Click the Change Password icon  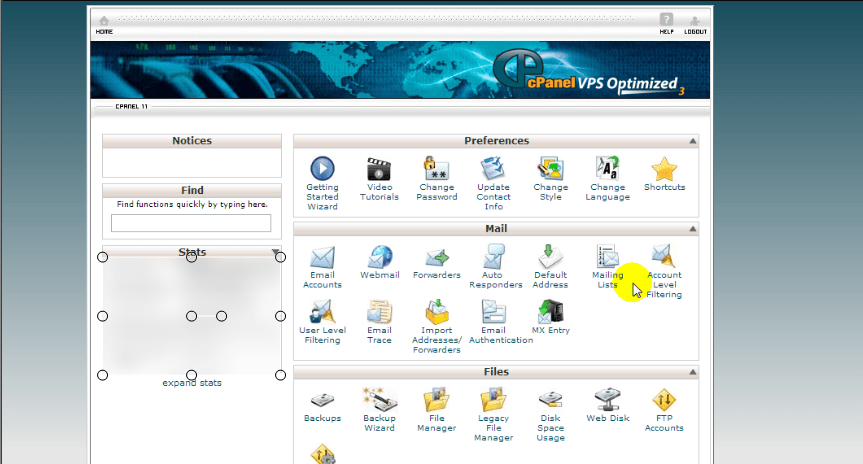437,169
